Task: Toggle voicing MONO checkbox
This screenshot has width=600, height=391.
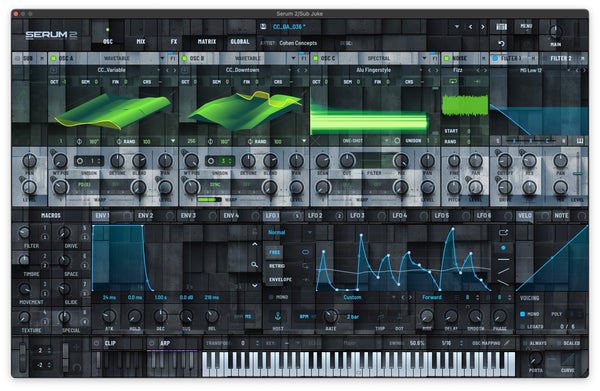Action: pyautogui.click(x=523, y=314)
